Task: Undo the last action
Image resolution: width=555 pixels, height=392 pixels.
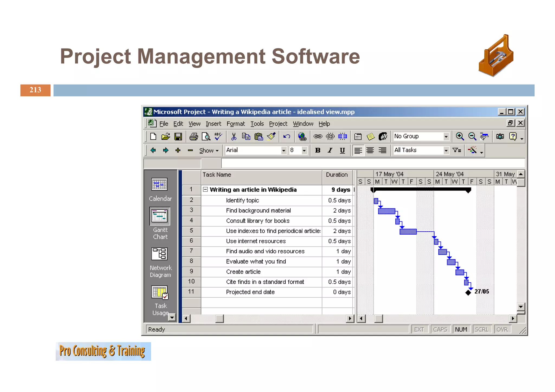Action: click(x=286, y=136)
